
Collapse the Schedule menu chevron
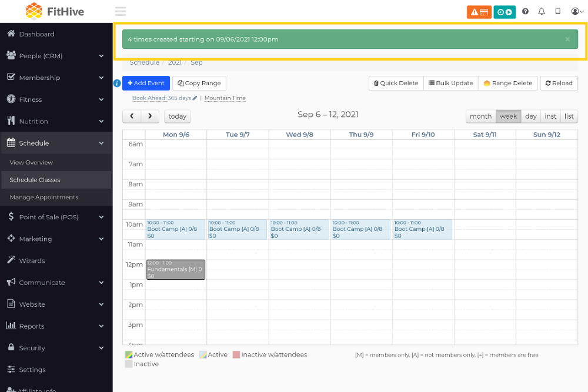pos(101,143)
